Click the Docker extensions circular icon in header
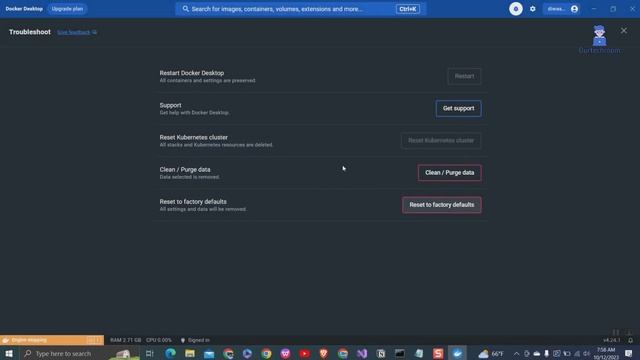Image resolution: width=640 pixels, height=360 pixels. coord(516,9)
